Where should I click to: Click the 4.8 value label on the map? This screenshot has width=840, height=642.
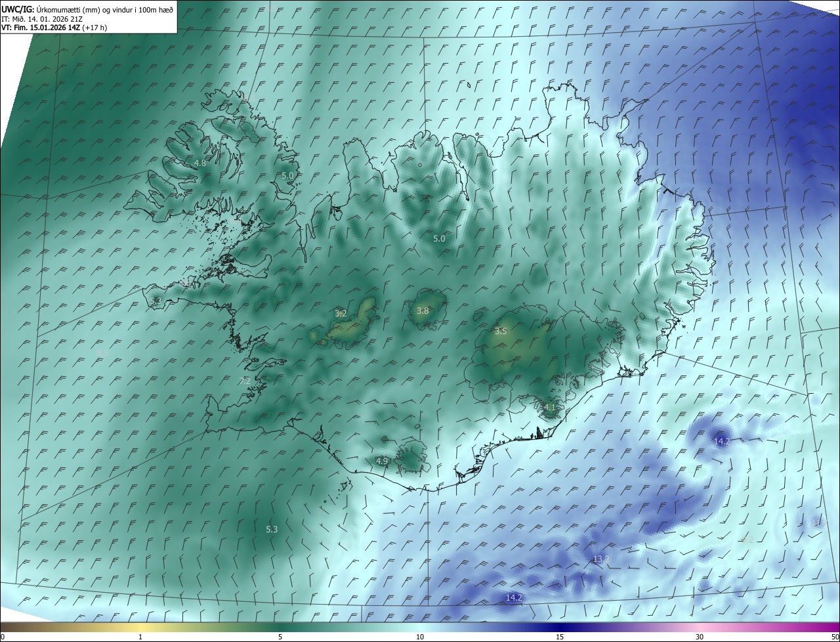click(200, 163)
